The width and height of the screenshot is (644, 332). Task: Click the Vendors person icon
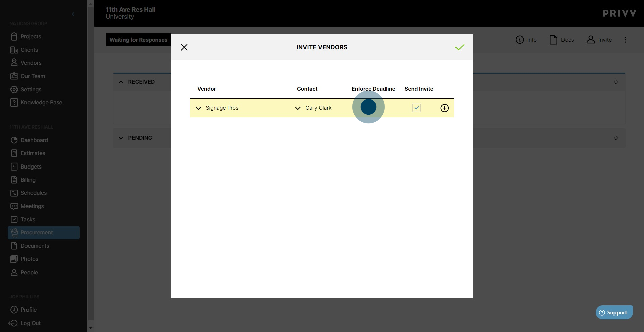[14, 63]
